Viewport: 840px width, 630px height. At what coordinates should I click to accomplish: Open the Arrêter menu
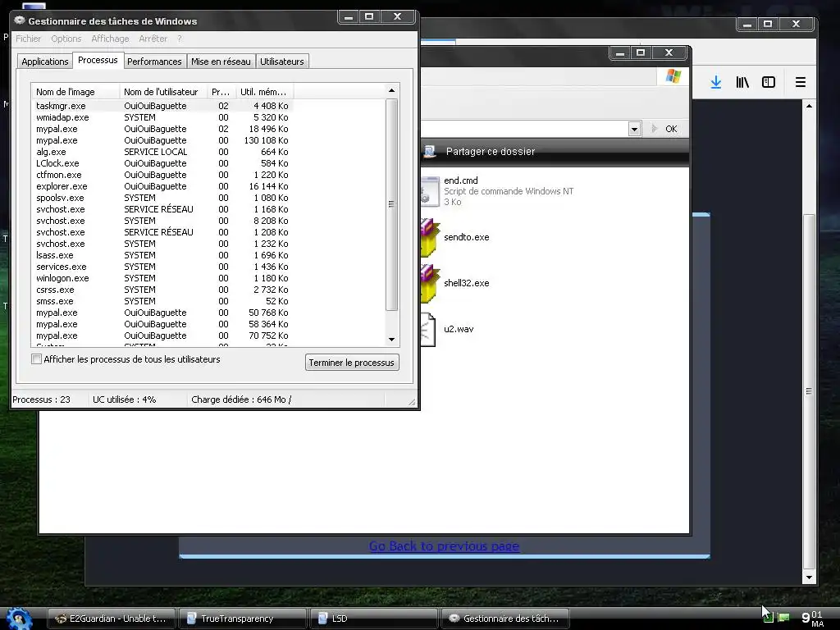click(x=153, y=39)
